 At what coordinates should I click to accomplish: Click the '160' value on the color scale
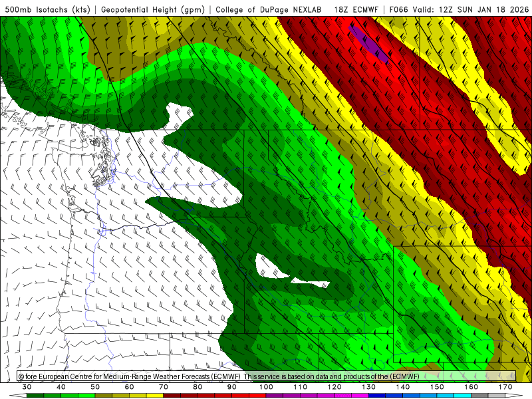click(x=471, y=387)
